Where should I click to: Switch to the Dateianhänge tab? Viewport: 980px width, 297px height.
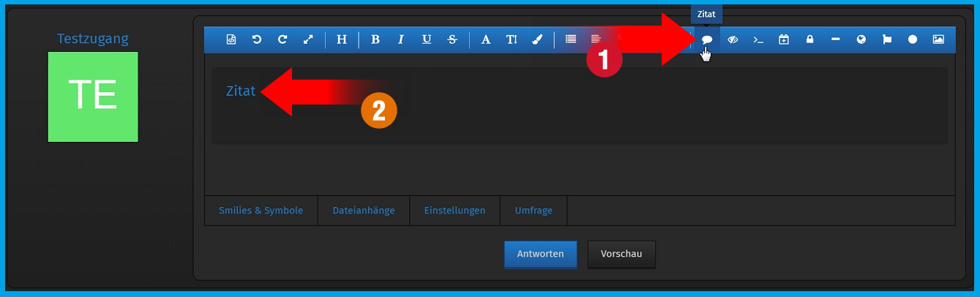tap(363, 211)
